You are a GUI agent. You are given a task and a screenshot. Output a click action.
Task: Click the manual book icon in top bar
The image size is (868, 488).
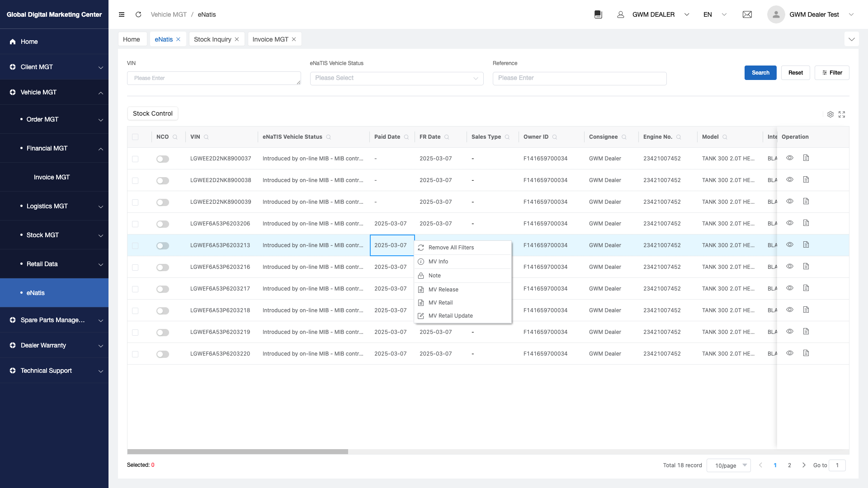pos(598,14)
